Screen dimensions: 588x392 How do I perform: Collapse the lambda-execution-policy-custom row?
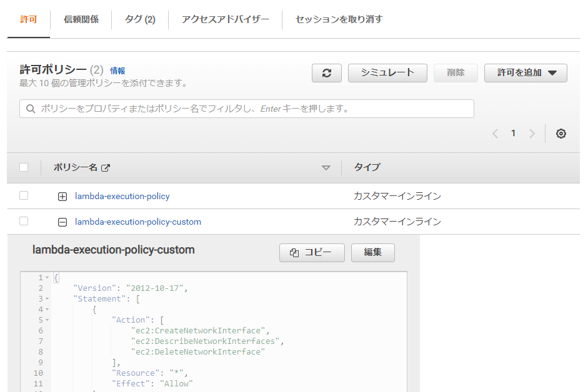pos(62,222)
